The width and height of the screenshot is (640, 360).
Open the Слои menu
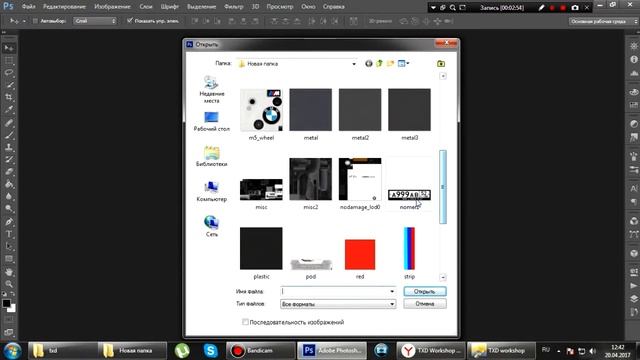146,7
